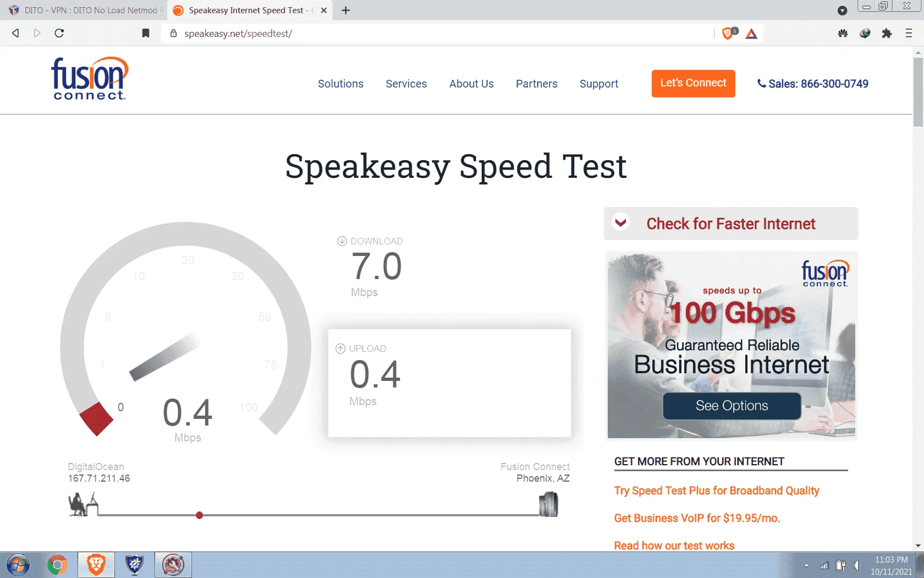Open the browser extensions puzzle icon
924x578 pixels.
887,34
